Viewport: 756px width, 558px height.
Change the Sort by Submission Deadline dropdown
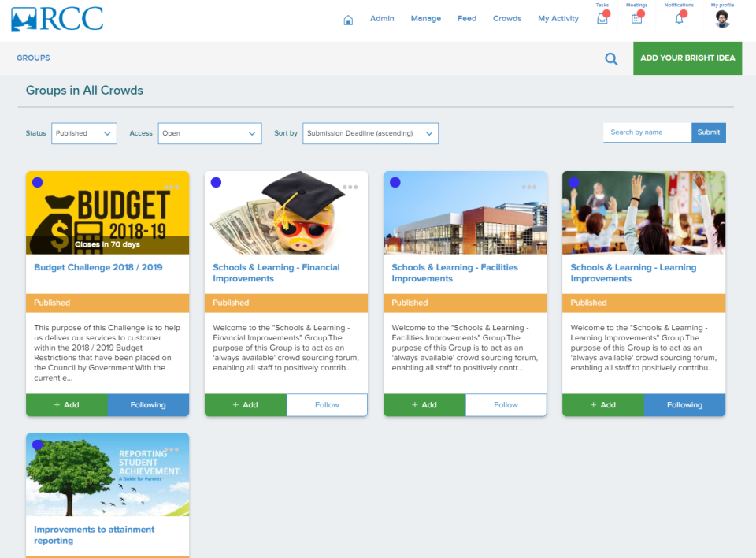[370, 133]
